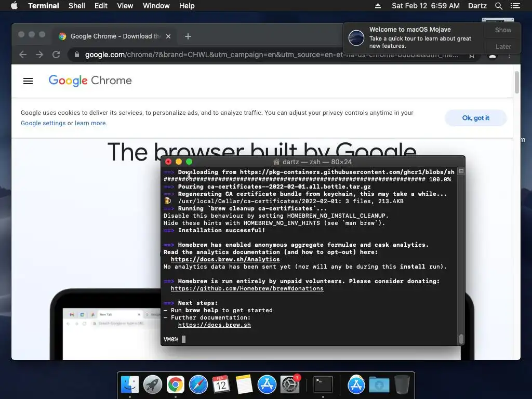Open Notification Center list icon
This screenshot has height=399, width=532.
[515, 6]
